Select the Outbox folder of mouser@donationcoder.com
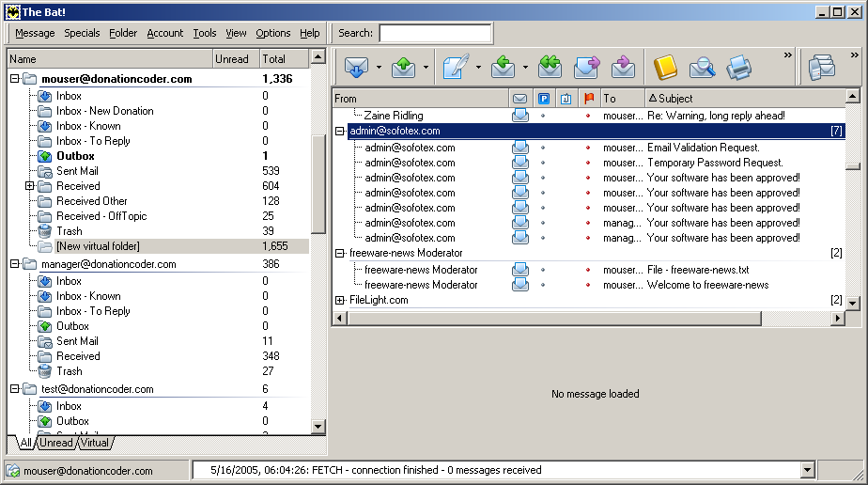The height and width of the screenshot is (485, 868). tap(75, 156)
